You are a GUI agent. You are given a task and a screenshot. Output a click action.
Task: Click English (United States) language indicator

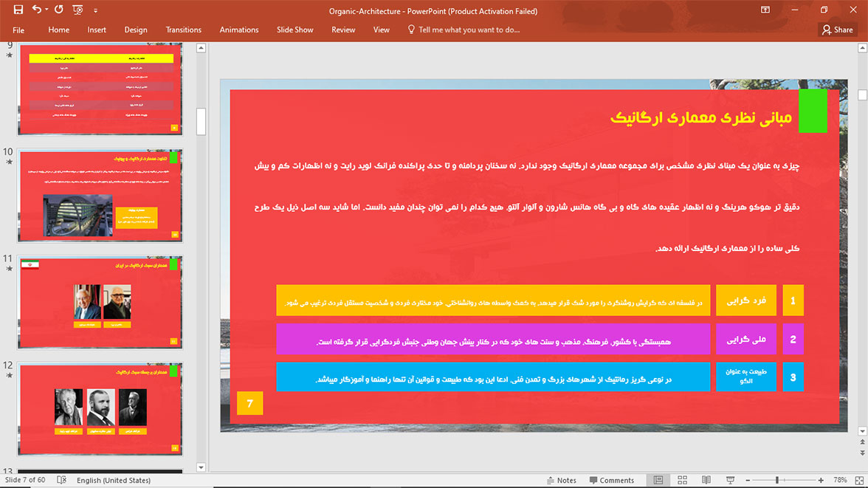click(x=114, y=480)
